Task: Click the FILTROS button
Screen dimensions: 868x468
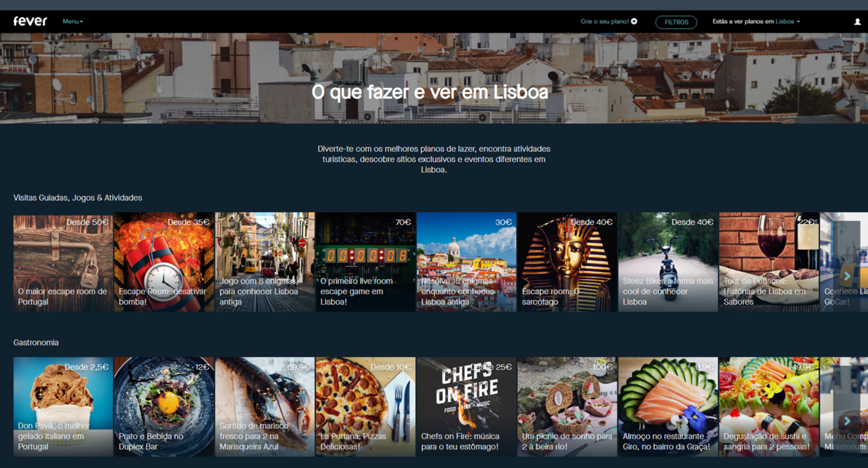Action: 676,22
